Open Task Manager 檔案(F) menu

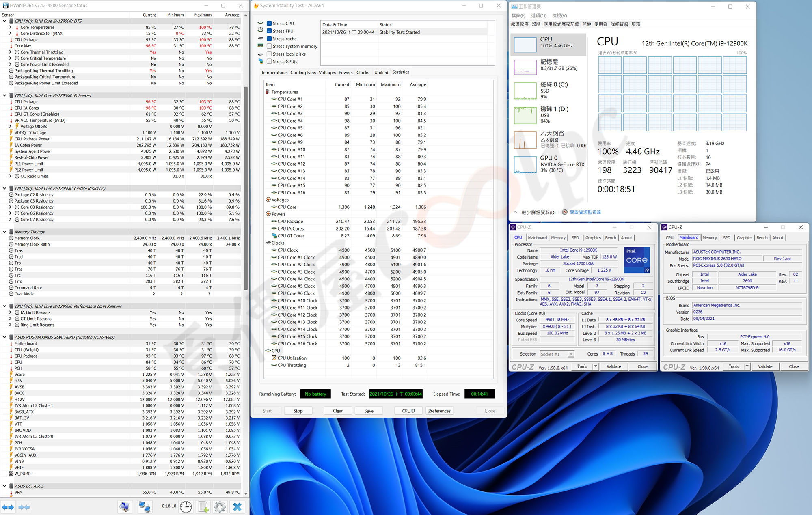pyautogui.click(x=518, y=15)
